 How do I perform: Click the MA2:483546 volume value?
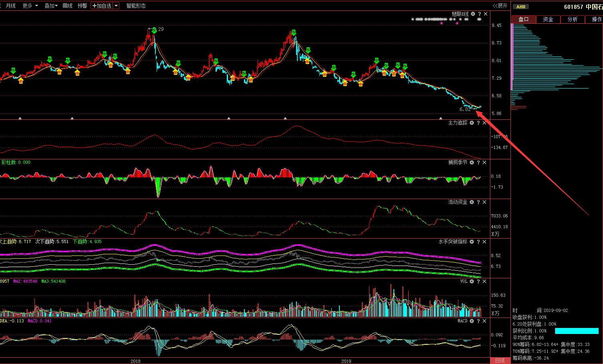[x=25, y=281]
